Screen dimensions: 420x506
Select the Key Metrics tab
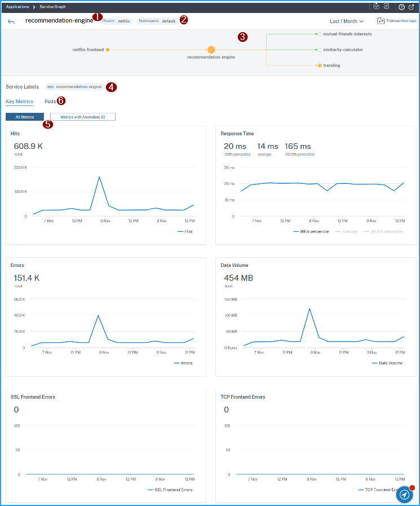19,102
